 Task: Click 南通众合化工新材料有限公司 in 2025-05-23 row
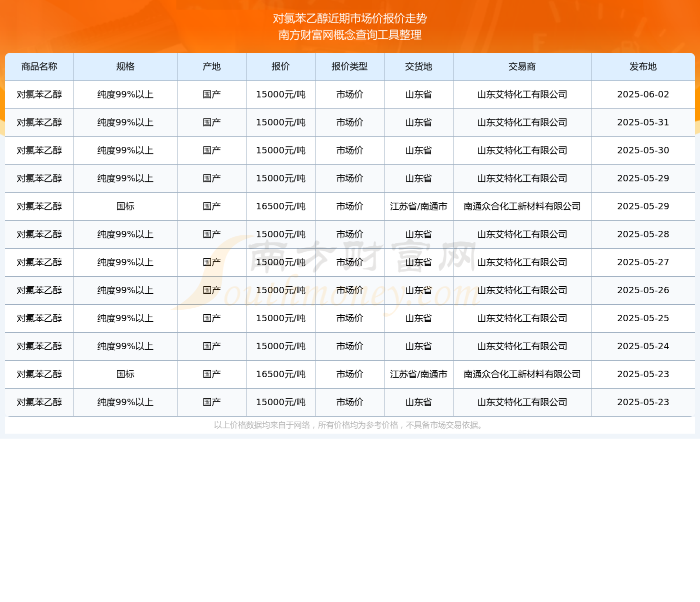522,374
